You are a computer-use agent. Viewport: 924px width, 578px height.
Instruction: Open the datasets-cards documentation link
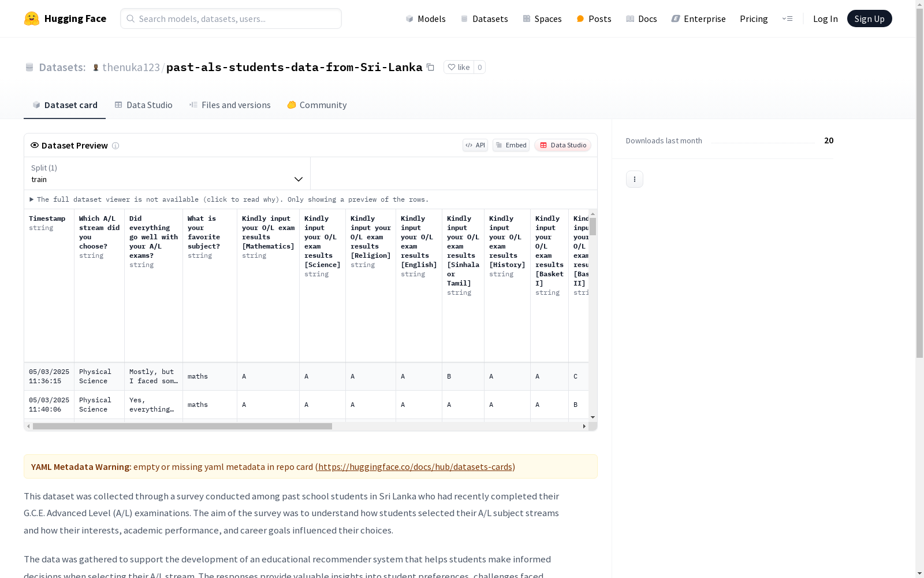coord(415,466)
